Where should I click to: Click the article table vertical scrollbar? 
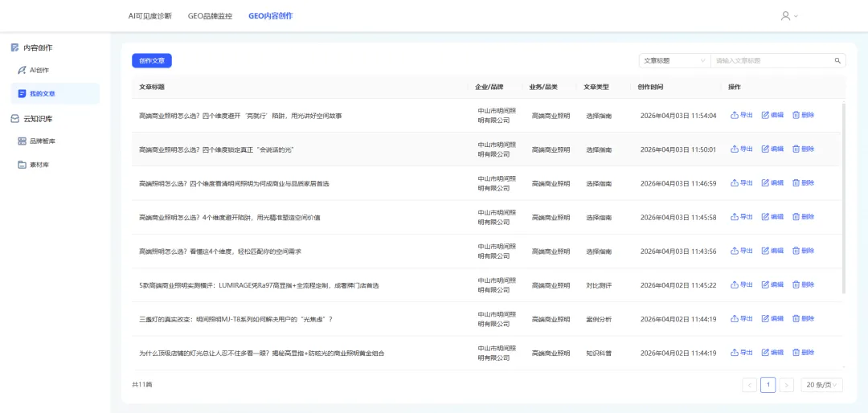pyautogui.click(x=844, y=197)
